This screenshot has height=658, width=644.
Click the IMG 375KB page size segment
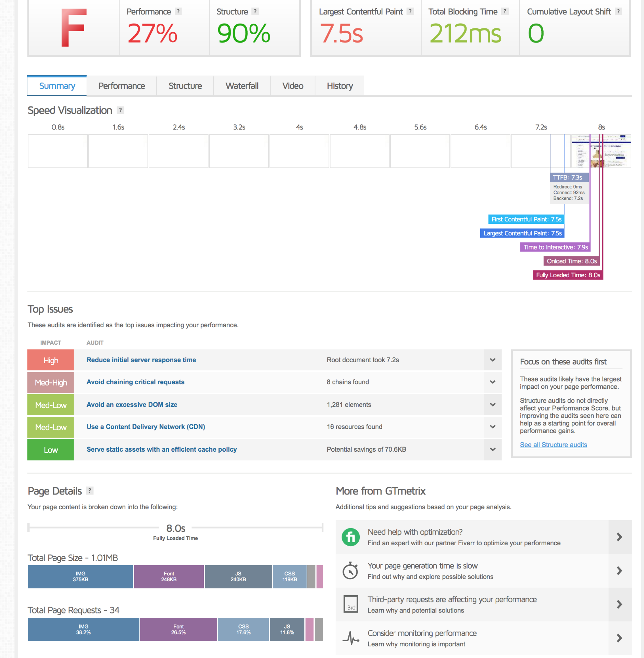click(x=80, y=577)
